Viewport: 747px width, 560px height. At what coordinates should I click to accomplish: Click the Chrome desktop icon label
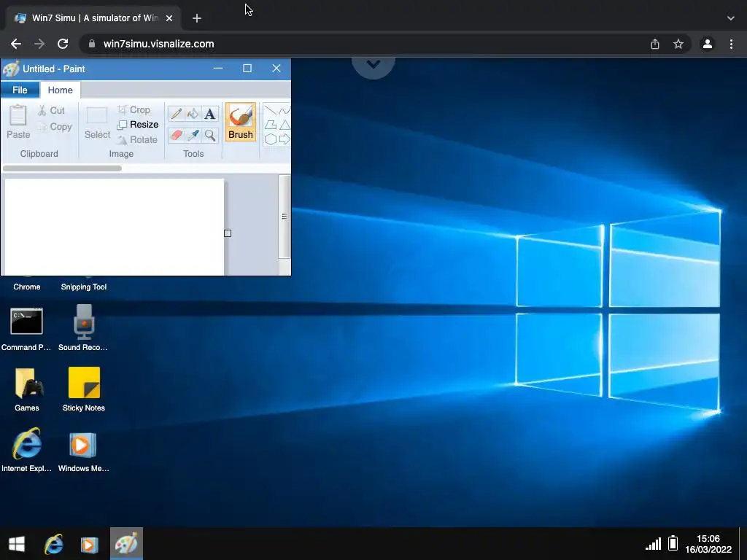pos(27,287)
